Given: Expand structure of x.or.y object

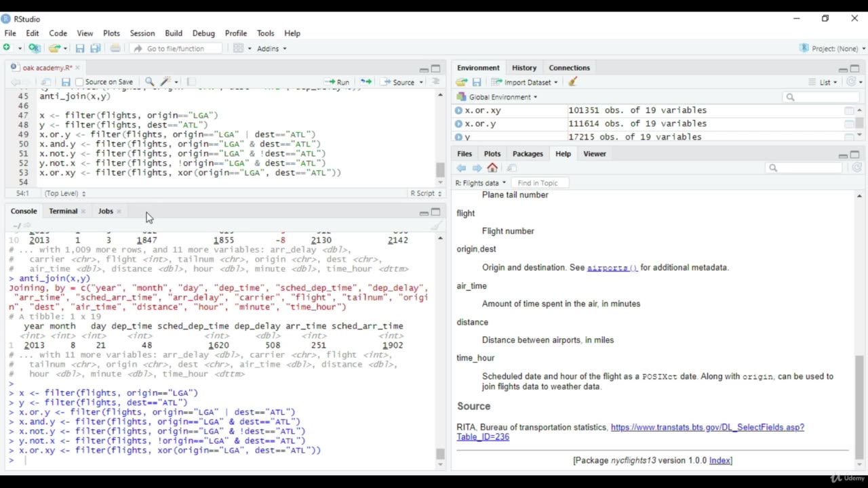Looking at the screenshot, I should tap(459, 124).
